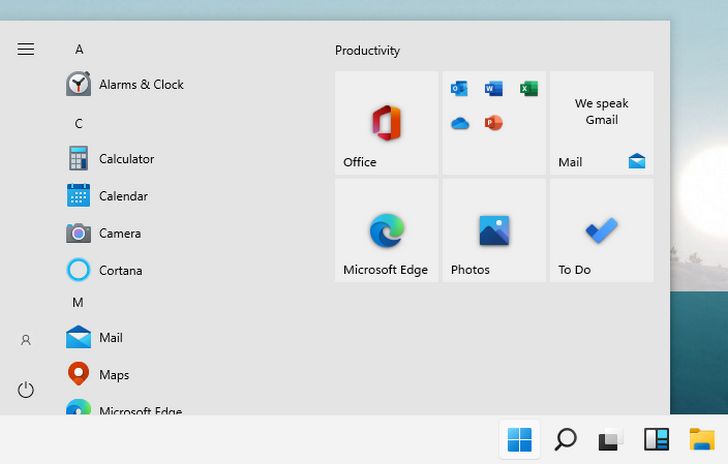Launch Excel from the Office folder tile

(529, 88)
